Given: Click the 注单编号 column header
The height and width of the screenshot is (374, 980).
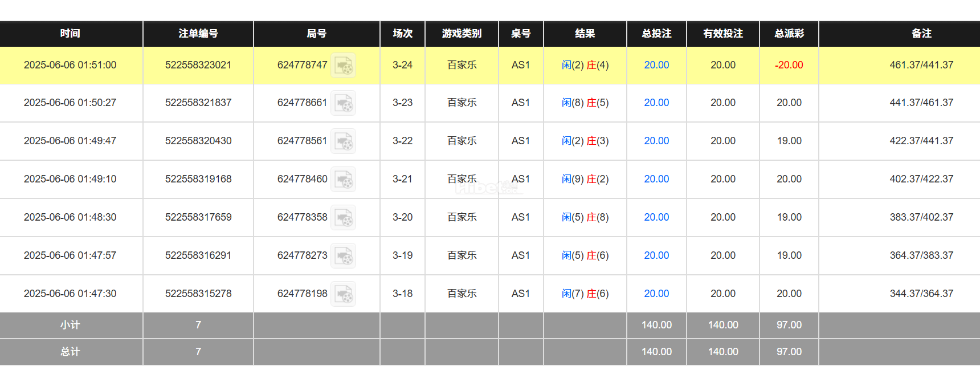Looking at the screenshot, I should (x=198, y=34).
